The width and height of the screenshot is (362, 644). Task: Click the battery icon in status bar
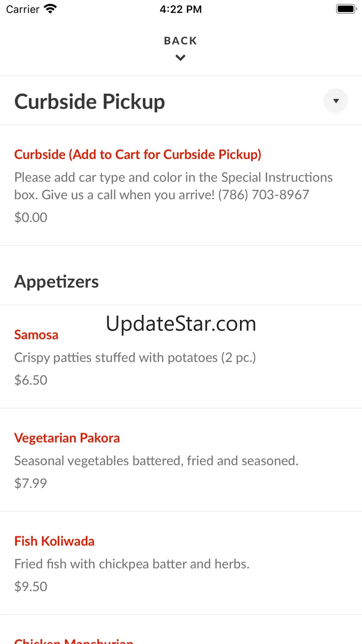pos(345,9)
